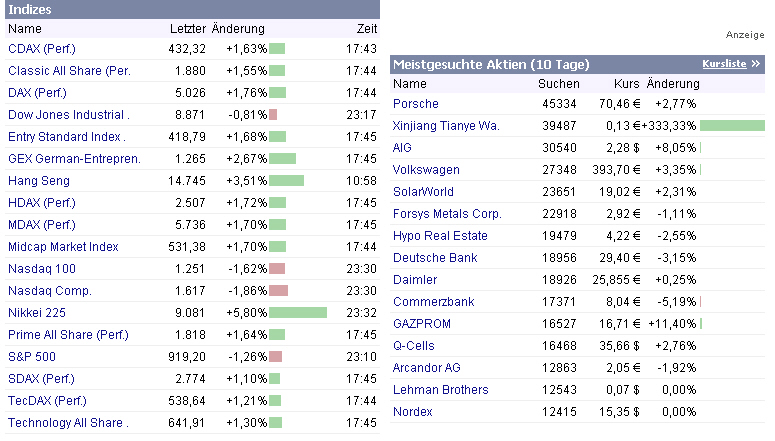The height and width of the screenshot is (441, 775).
Task: Open the Nasdaq 100 index
Action: 42,269
